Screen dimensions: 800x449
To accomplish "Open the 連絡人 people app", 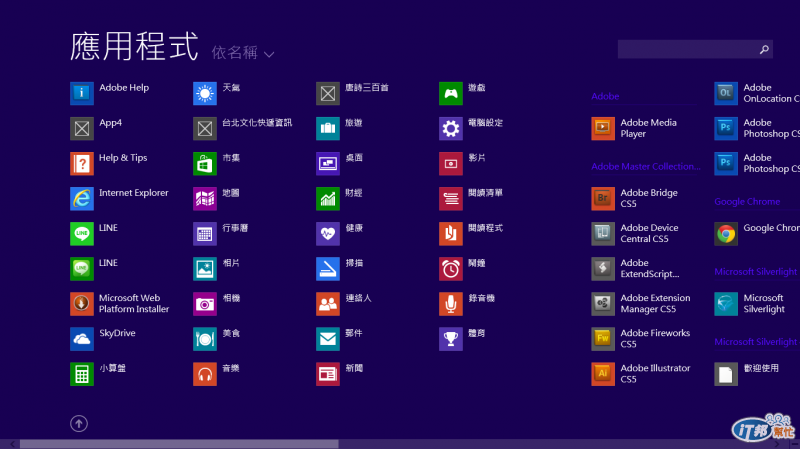I will tap(344, 304).
